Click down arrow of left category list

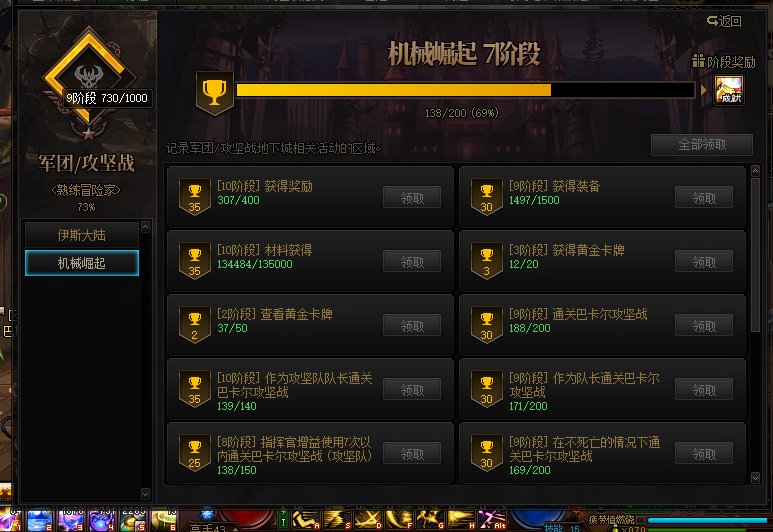click(145, 494)
